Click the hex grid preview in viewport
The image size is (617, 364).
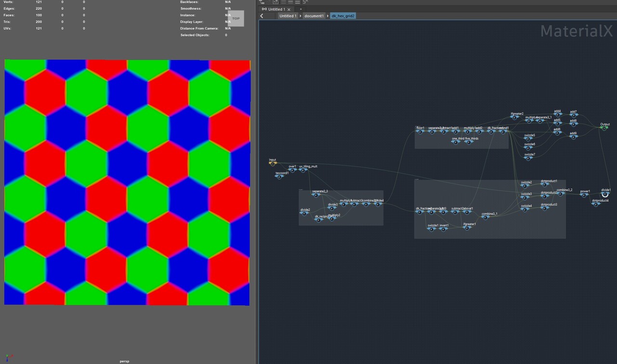tap(127, 182)
